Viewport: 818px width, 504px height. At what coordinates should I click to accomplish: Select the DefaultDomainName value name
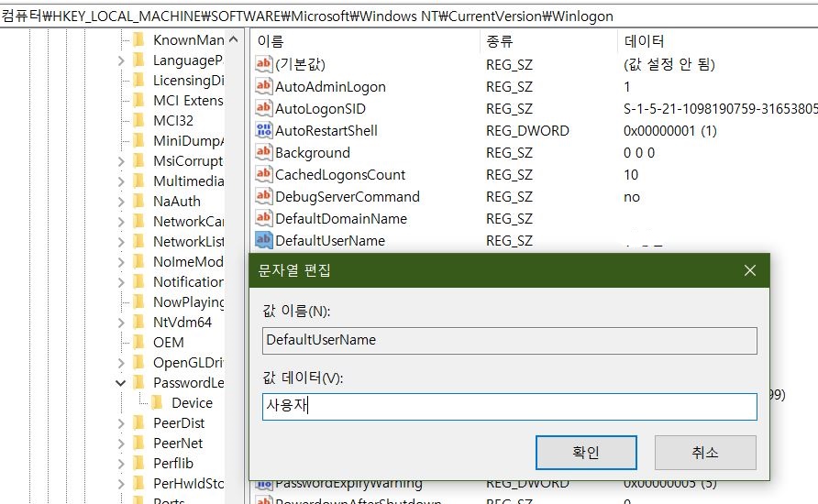(341, 218)
